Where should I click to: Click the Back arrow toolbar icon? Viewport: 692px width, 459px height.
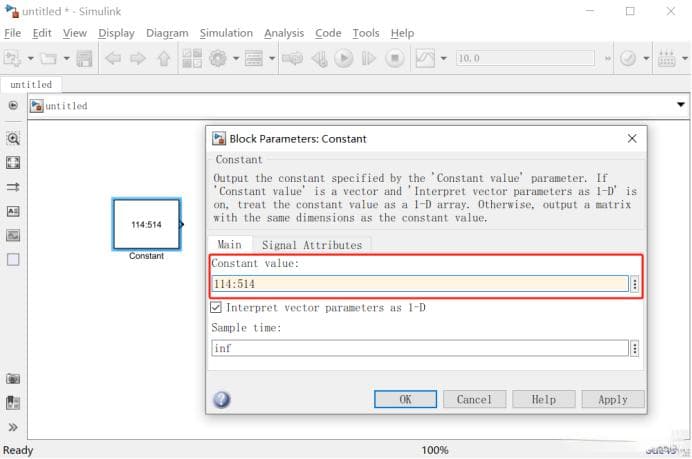(113, 58)
